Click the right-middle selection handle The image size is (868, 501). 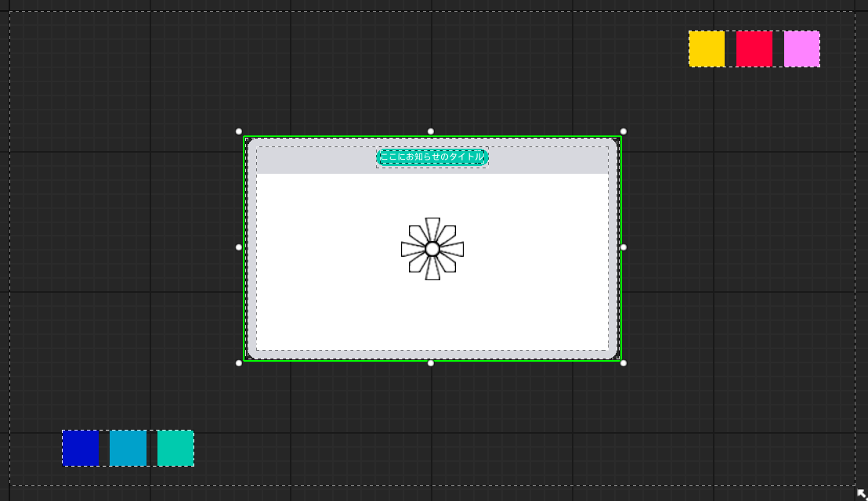click(624, 247)
